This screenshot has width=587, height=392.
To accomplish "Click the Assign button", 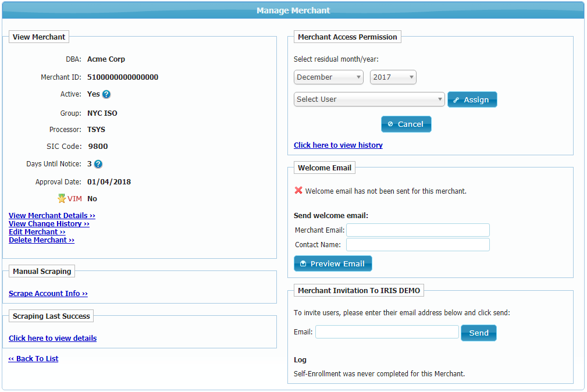I will click(472, 99).
